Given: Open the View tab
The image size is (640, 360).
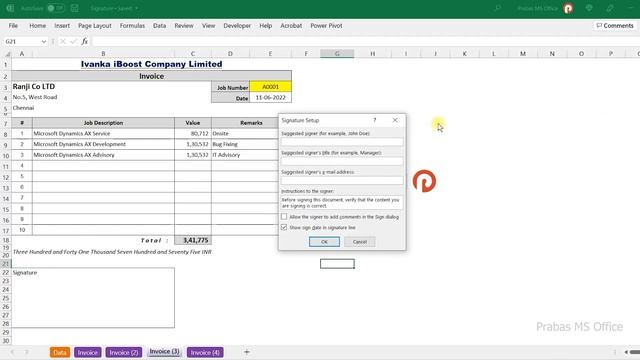Looking at the screenshot, I should [x=209, y=25].
